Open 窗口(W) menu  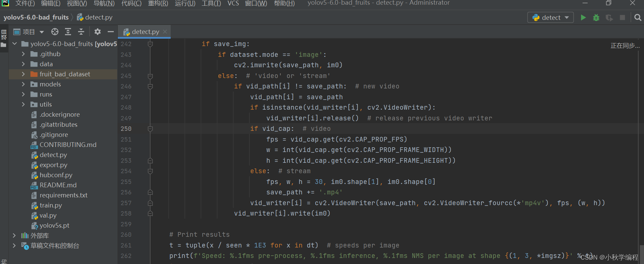pyautogui.click(x=256, y=3)
